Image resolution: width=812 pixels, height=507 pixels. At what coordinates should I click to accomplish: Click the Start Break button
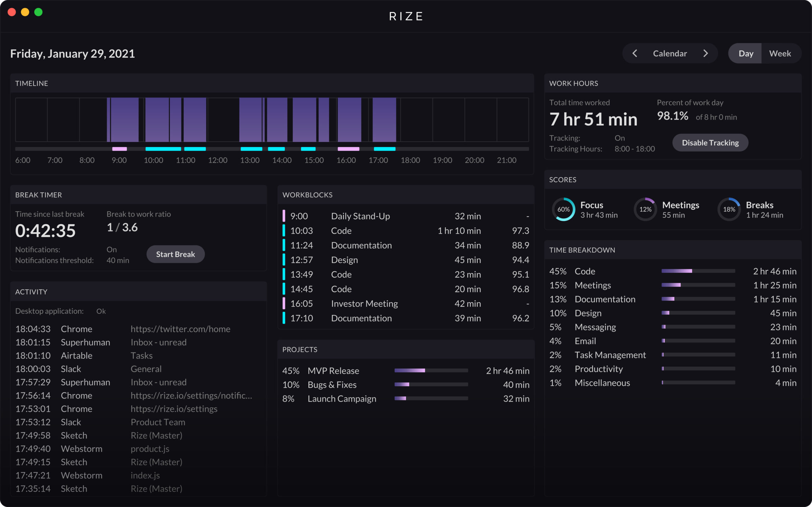pyautogui.click(x=175, y=254)
